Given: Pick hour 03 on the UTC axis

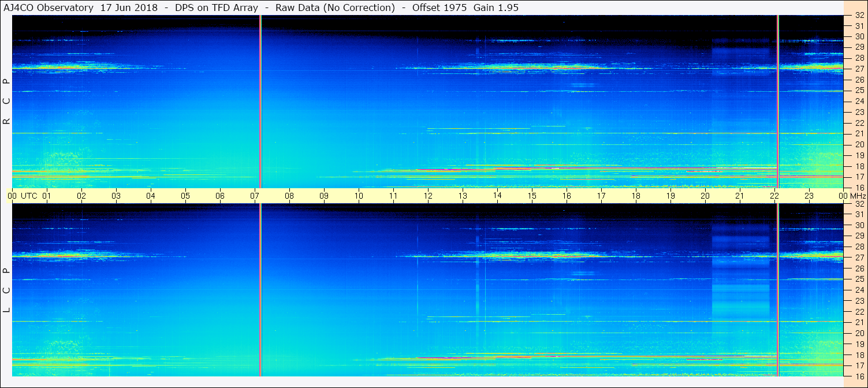Looking at the screenshot, I should [116, 196].
